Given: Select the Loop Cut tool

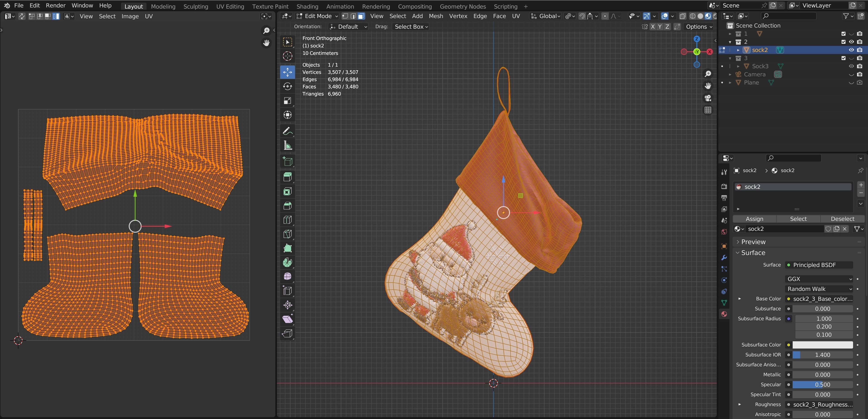Looking at the screenshot, I should click(x=287, y=220).
